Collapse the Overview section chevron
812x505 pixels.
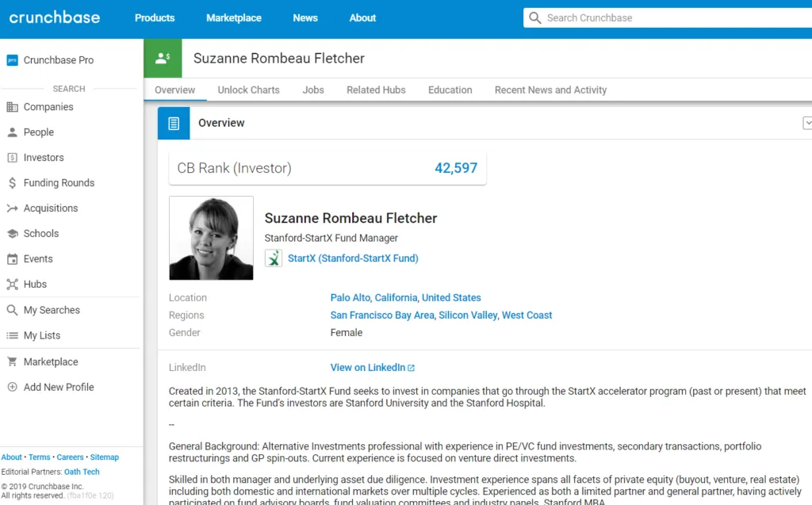coord(807,123)
